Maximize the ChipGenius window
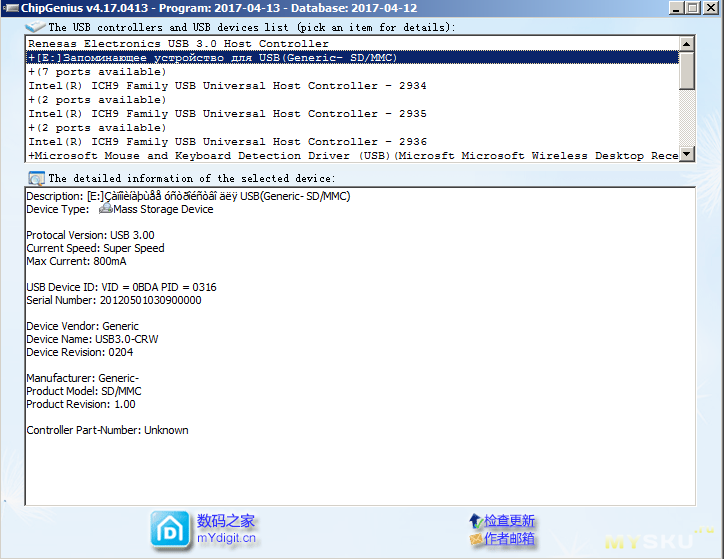The height and width of the screenshot is (559, 724). coord(693,8)
